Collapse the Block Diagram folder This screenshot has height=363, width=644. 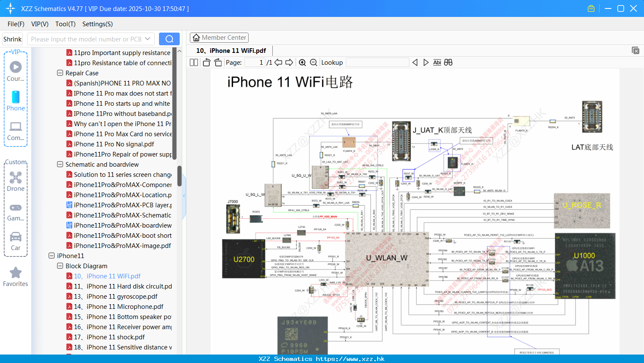pos(60,266)
